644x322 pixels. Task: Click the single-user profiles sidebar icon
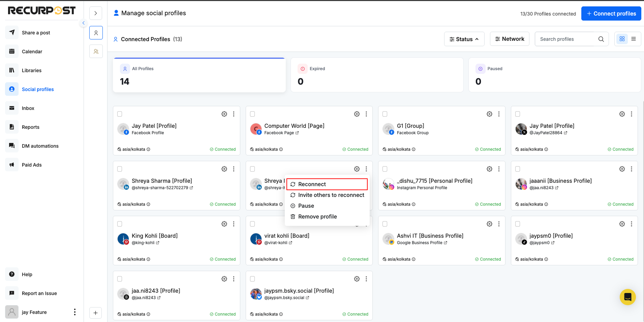coord(96,33)
